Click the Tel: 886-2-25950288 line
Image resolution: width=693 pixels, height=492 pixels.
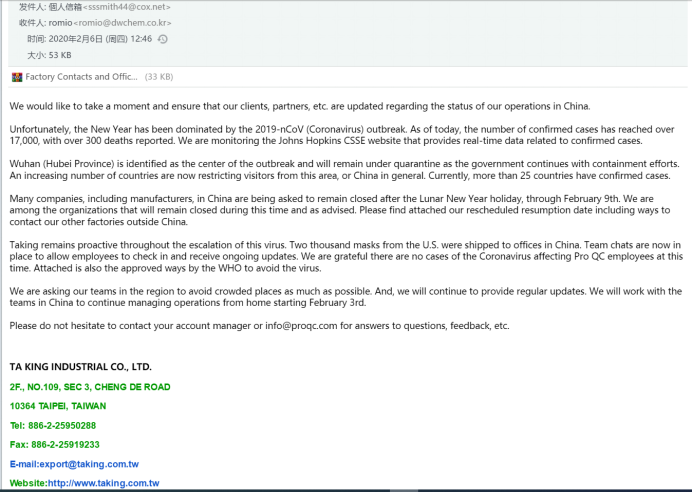53,425
